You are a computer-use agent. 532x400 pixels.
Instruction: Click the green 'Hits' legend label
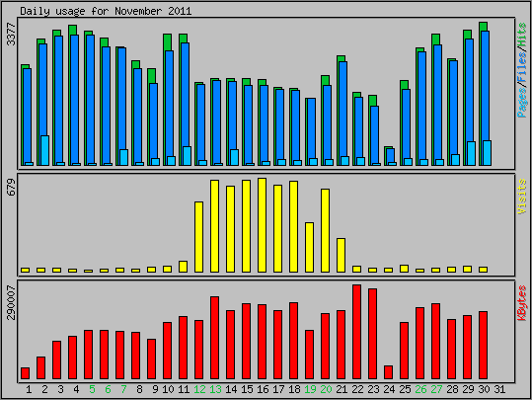click(522, 35)
